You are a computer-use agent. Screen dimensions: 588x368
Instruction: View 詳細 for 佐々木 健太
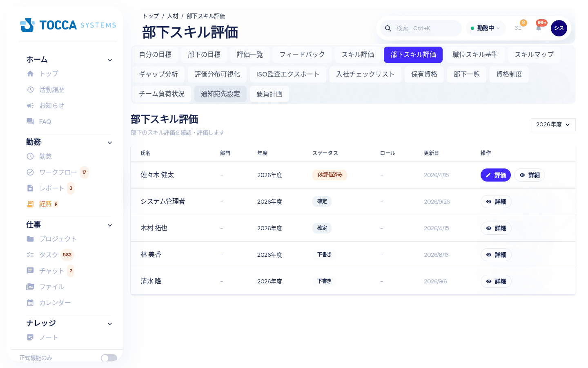530,175
